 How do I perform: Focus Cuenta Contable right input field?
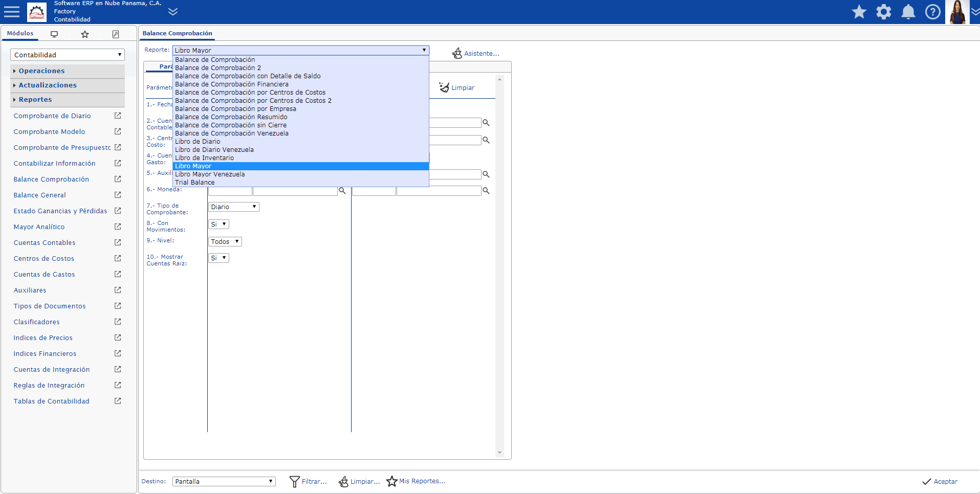point(455,123)
